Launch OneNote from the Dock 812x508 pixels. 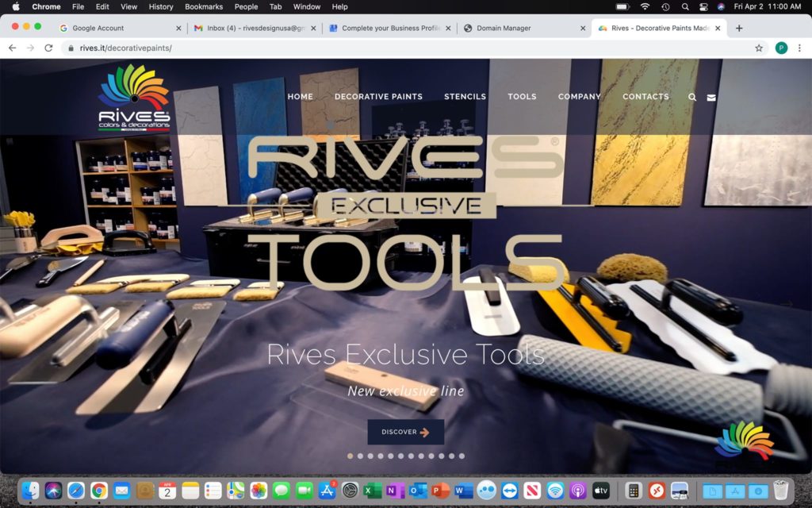(x=396, y=490)
